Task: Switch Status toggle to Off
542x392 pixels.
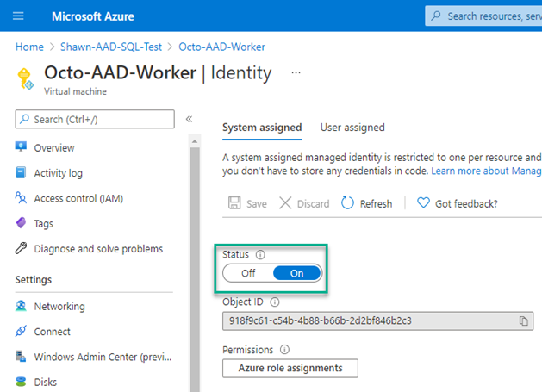Action: pos(248,273)
